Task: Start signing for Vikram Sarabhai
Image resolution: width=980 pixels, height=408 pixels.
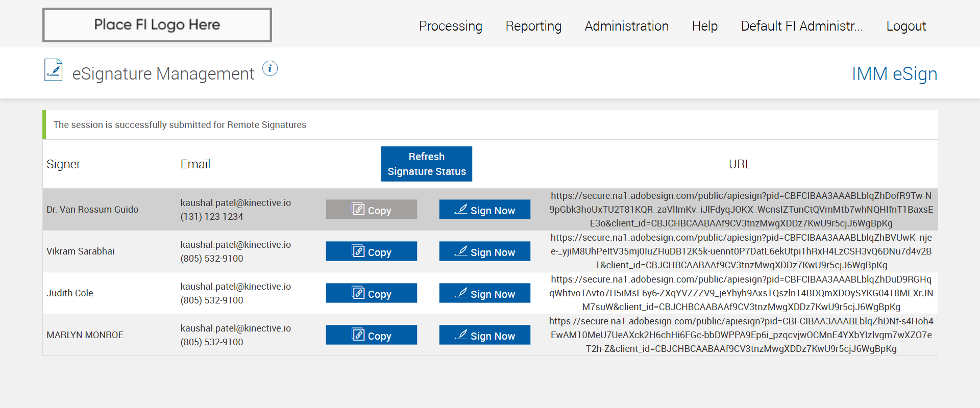Action: pos(484,251)
